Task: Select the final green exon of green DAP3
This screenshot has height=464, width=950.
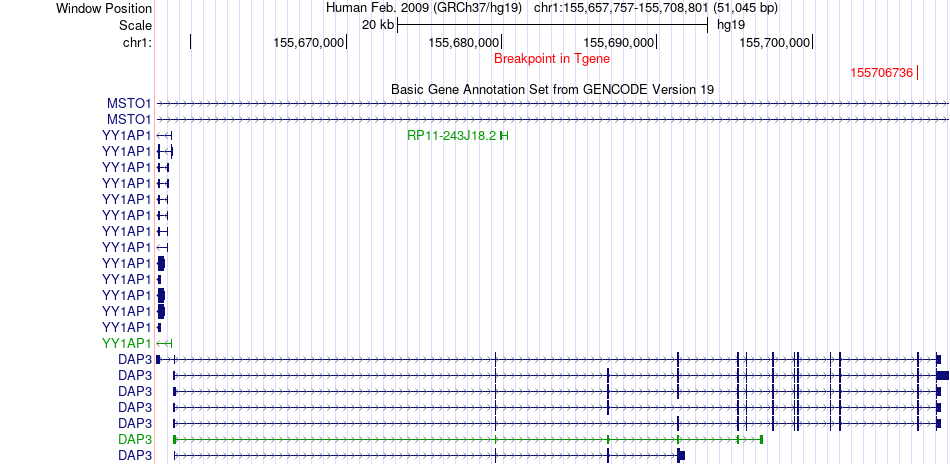Action: point(761,439)
